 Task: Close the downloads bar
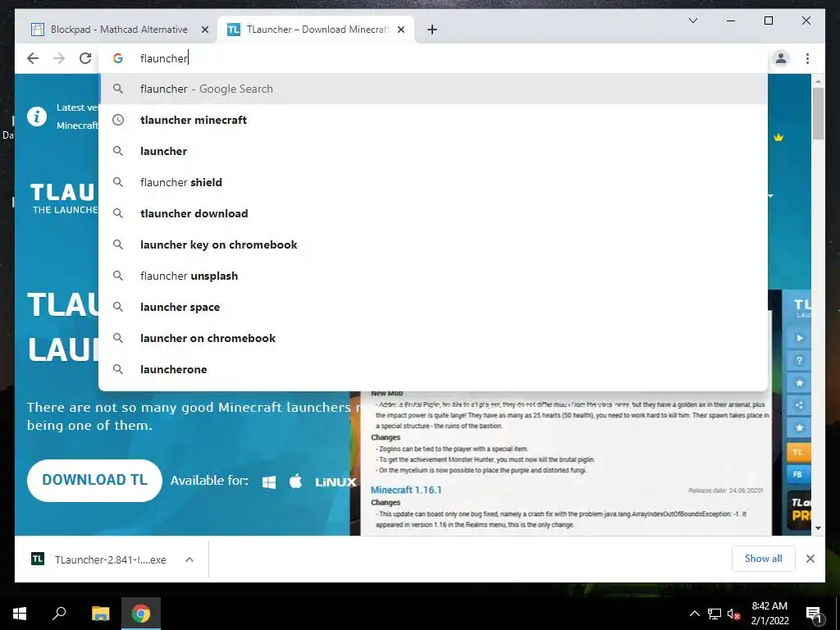[810, 559]
